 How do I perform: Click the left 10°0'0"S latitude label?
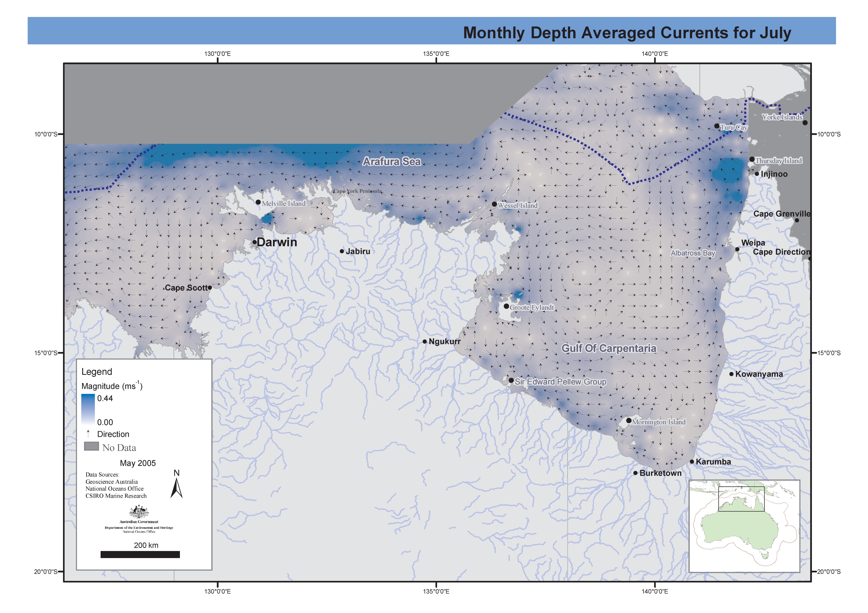pos(46,134)
